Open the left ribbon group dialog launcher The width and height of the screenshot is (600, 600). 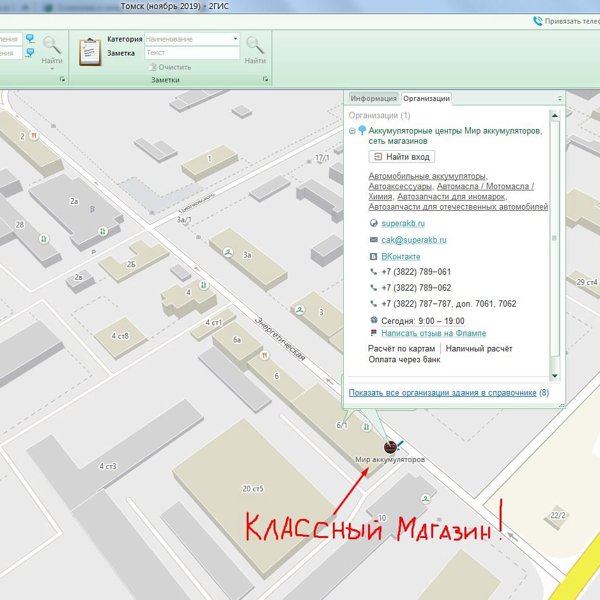(x=62, y=79)
